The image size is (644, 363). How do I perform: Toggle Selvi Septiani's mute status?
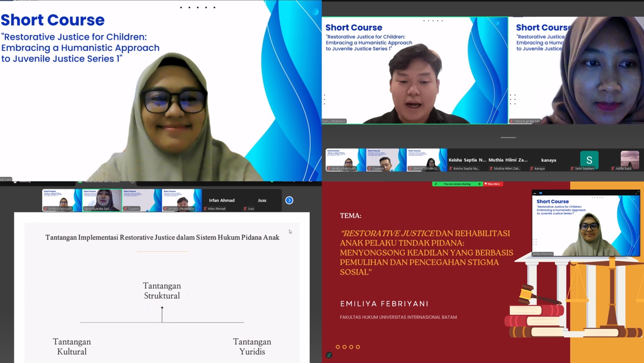coord(572,168)
